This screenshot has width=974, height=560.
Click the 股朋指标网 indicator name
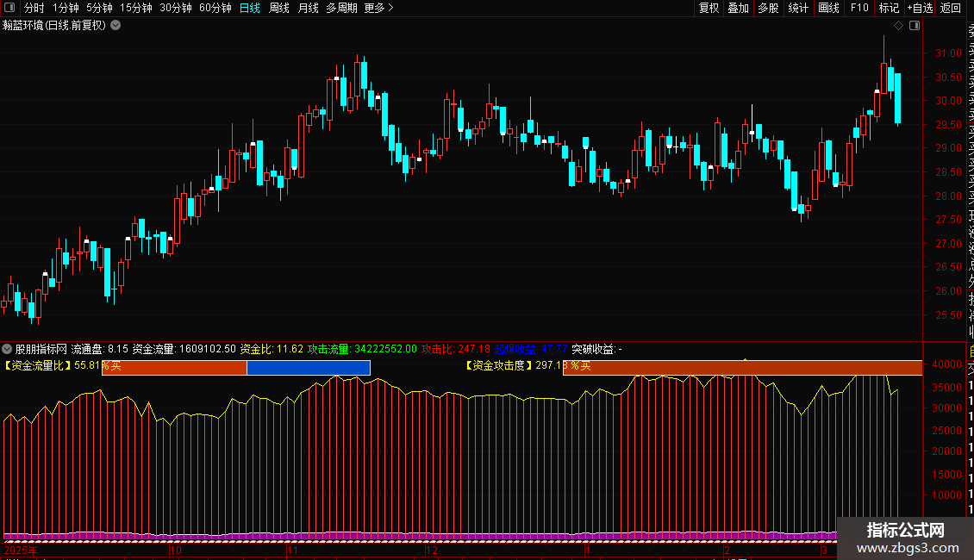coord(41,349)
